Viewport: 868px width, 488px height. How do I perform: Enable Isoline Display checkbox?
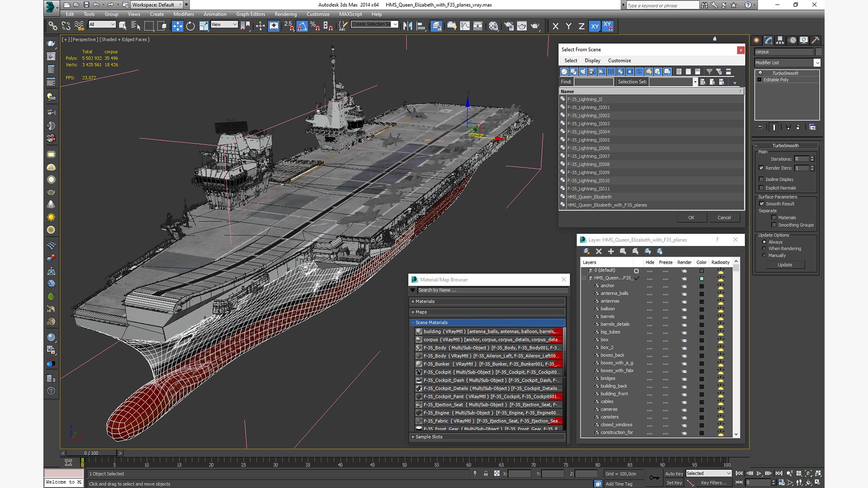[x=761, y=179]
